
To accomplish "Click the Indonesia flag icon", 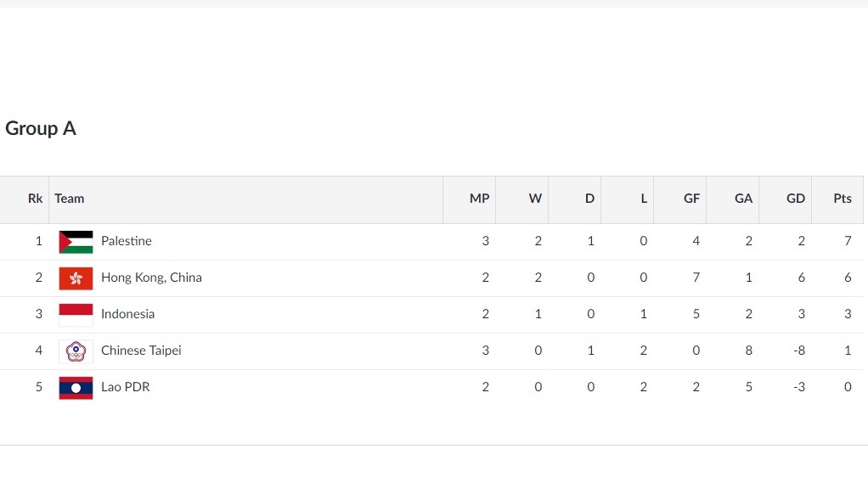I will [76, 315].
